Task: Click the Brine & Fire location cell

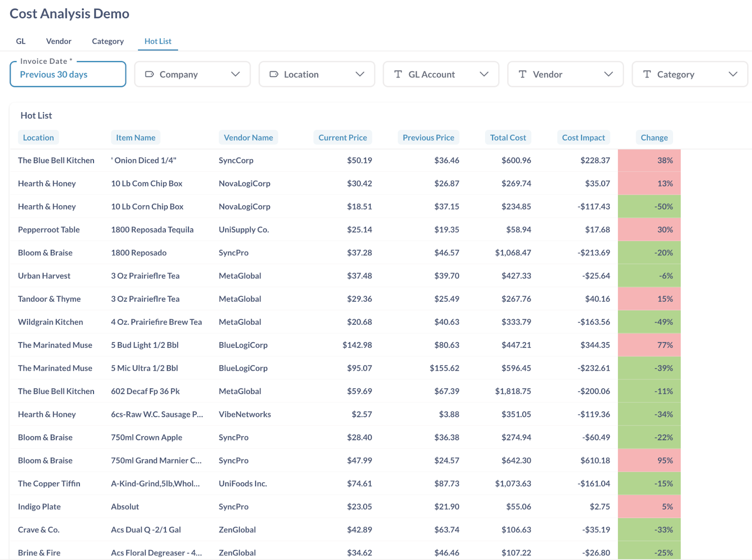Action: point(39,553)
